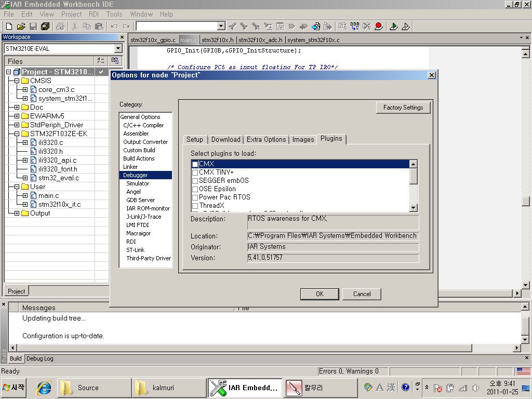Enable the Power Pac RTOS plugin checkbox

tap(195, 197)
